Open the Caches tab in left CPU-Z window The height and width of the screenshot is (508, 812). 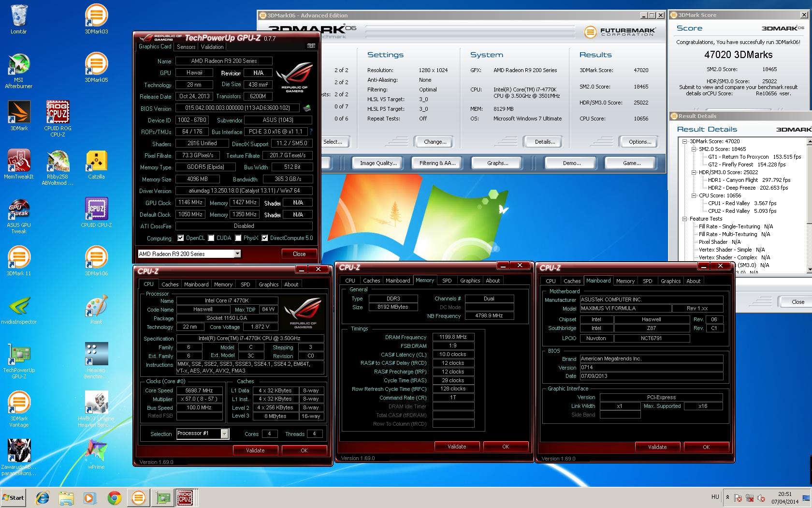[170, 284]
